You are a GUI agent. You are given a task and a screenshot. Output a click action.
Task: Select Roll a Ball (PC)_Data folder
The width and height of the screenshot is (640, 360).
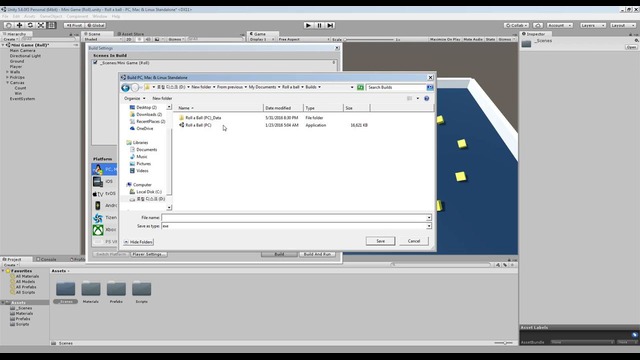[203, 118]
